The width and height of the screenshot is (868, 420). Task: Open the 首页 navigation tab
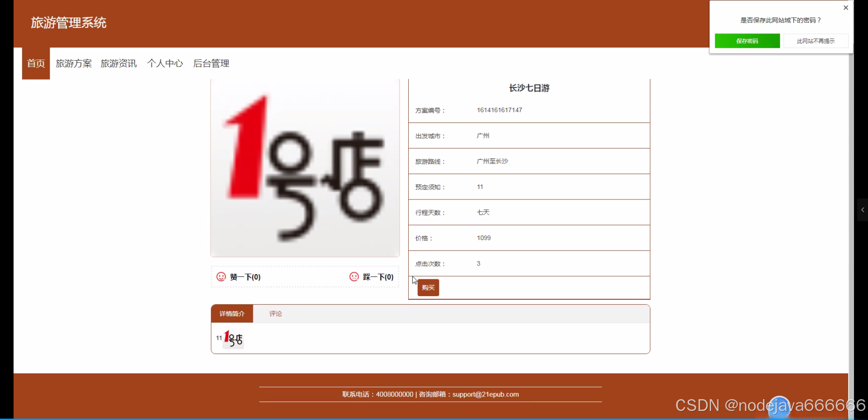tap(36, 63)
